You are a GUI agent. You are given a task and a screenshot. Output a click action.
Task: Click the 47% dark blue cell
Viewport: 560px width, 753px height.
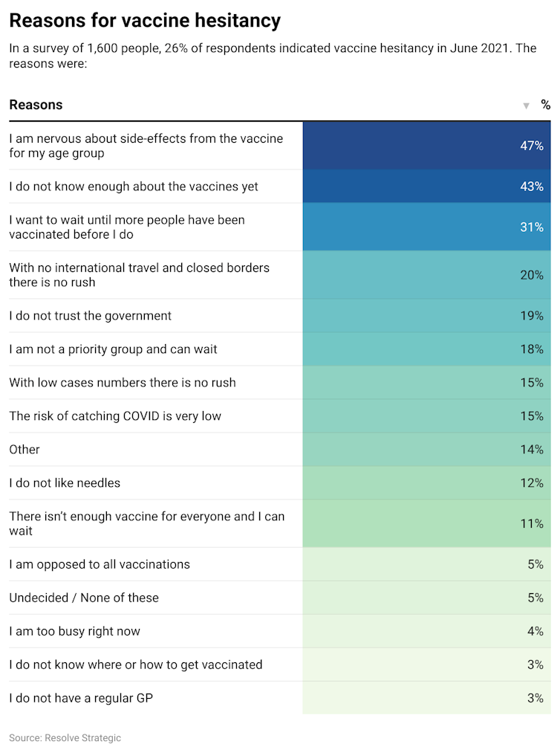[x=426, y=146]
